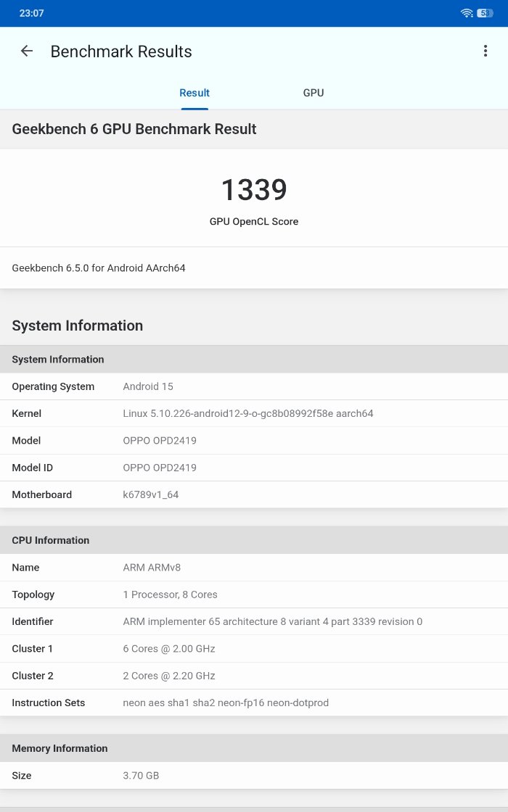The image size is (508, 812).
Task: Tap the back arrow icon
Action: 27,51
